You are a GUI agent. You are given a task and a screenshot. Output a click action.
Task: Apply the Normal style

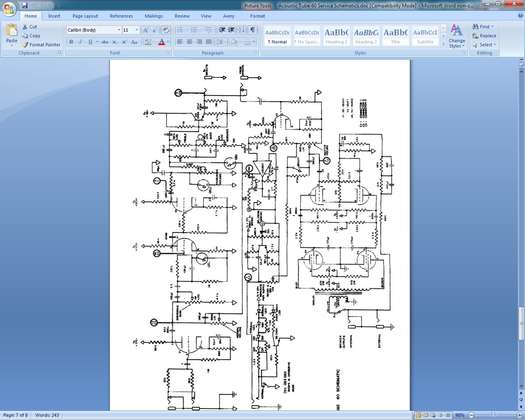coord(278,36)
